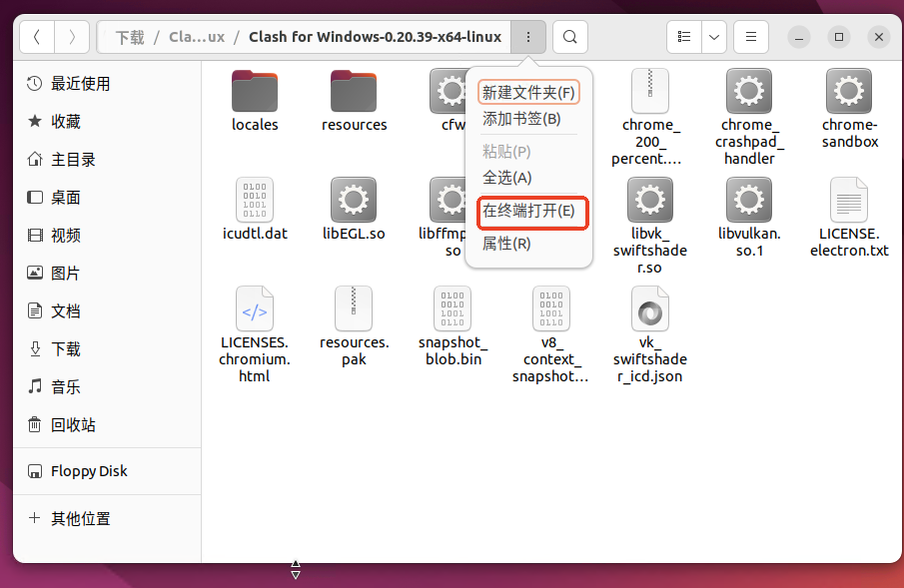The width and height of the screenshot is (904, 588).
Task: Select the vk_swiftshader_icd.json file
Action: (x=649, y=309)
